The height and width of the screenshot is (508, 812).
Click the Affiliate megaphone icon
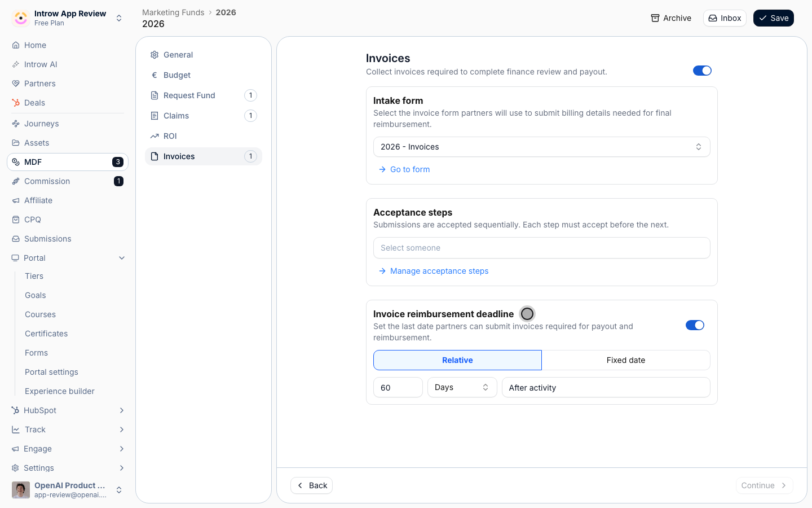(x=16, y=200)
